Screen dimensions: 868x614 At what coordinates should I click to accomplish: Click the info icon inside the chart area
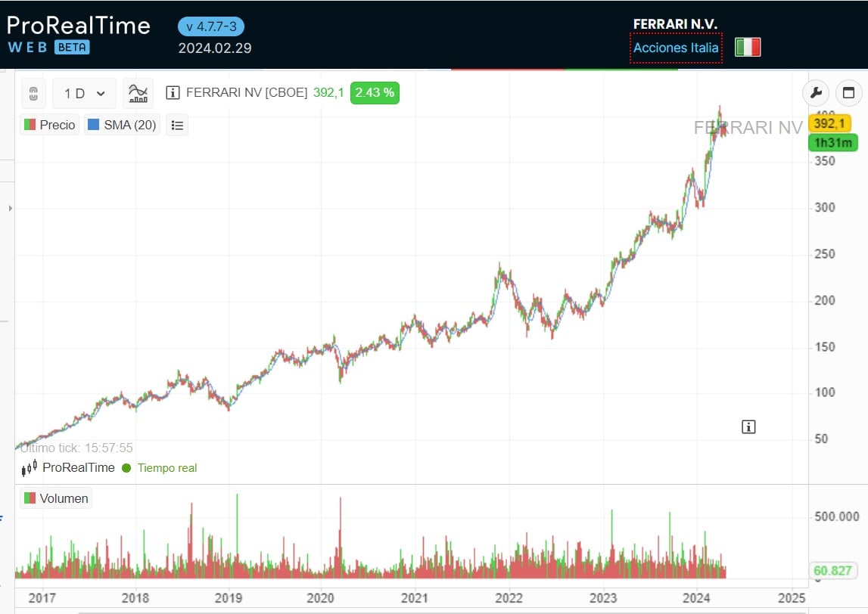(x=748, y=426)
